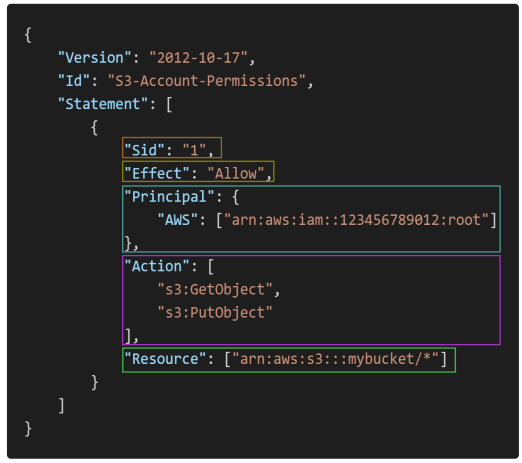Click the "Effect" key
This screenshot has width=522, height=463.
[157, 173]
